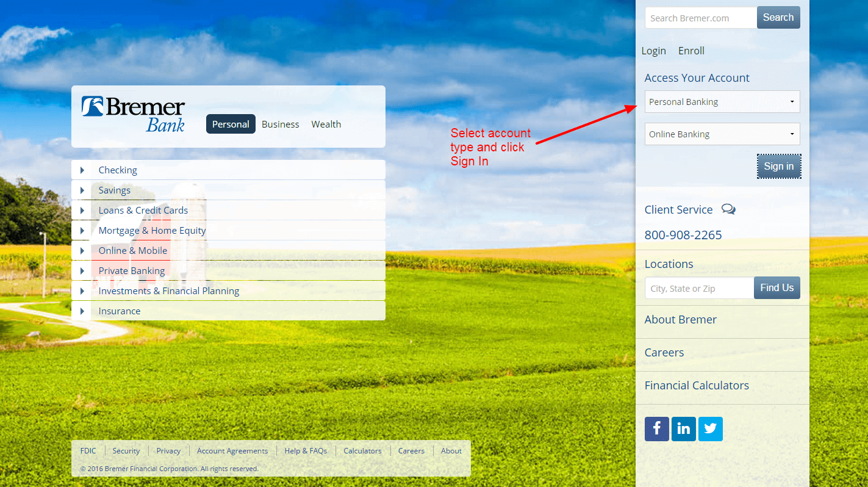Screen dimensions: 868x487
Task: Click the Online & Mobile menu label
Action: (133, 251)
